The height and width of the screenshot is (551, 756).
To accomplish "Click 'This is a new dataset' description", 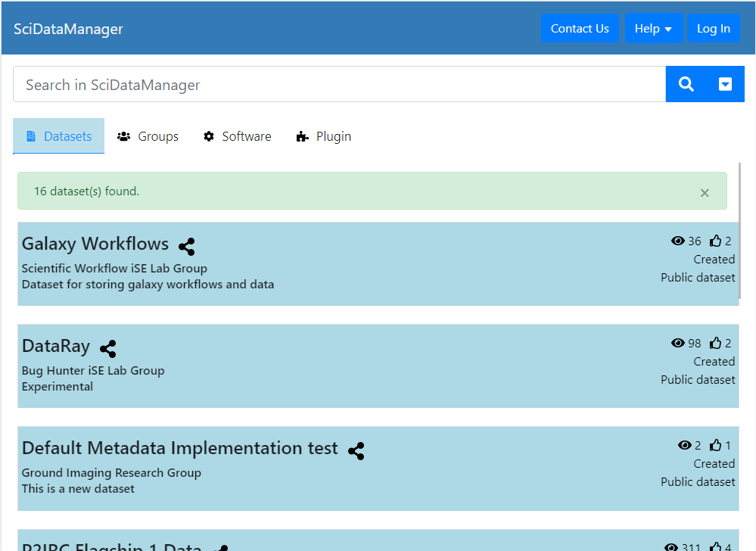I will click(78, 489).
